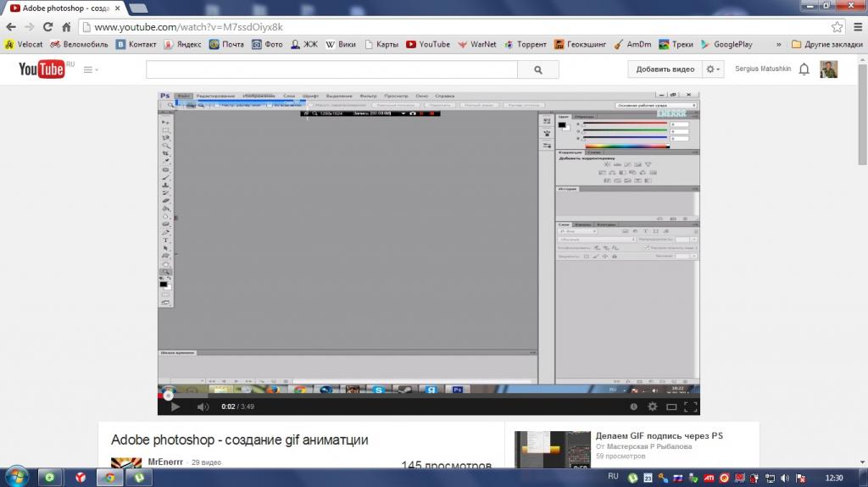Viewport: 868px width, 487px height.
Task: Expand the Другие закладки folder
Action: point(827,44)
